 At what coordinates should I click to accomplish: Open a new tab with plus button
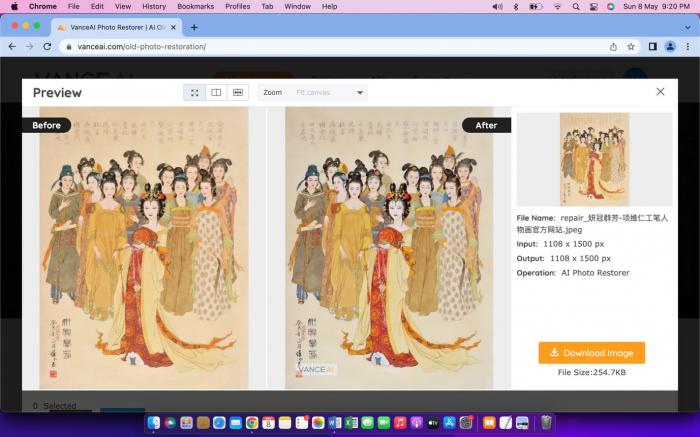194,27
